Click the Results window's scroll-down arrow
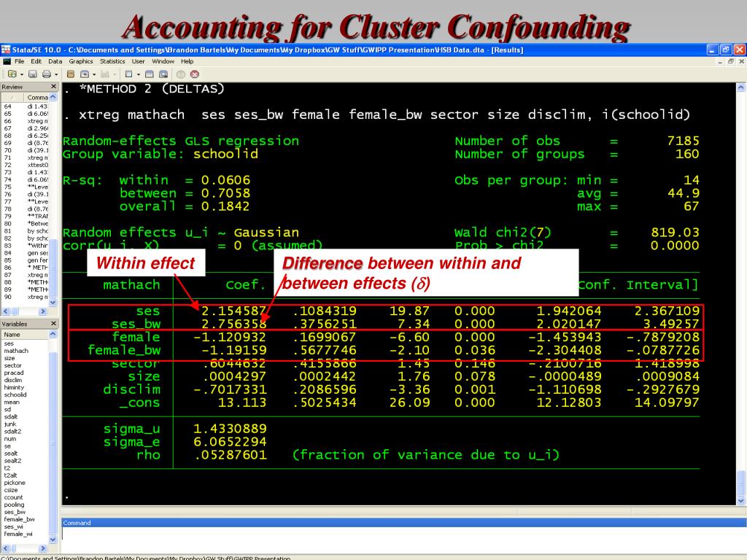The width and height of the screenshot is (747, 560). coord(741,501)
